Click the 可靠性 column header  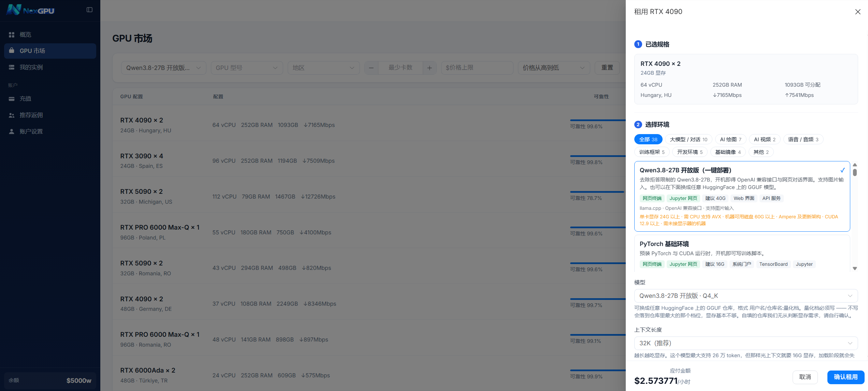601,97
